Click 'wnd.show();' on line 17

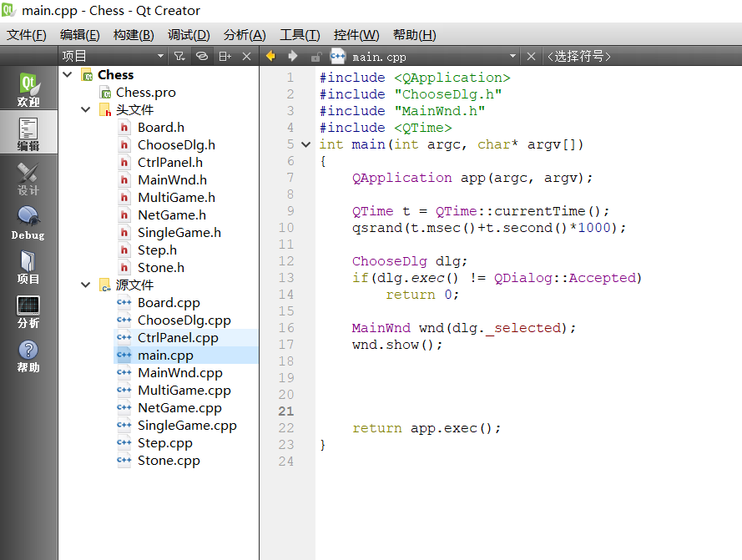pyautogui.click(x=397, y=345)
